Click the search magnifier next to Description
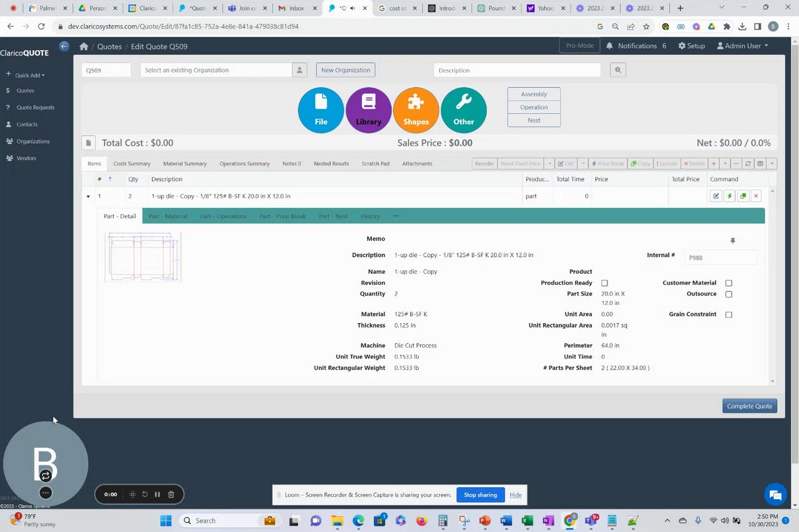Screen dimensions: 799x532 tap(618, 70)
